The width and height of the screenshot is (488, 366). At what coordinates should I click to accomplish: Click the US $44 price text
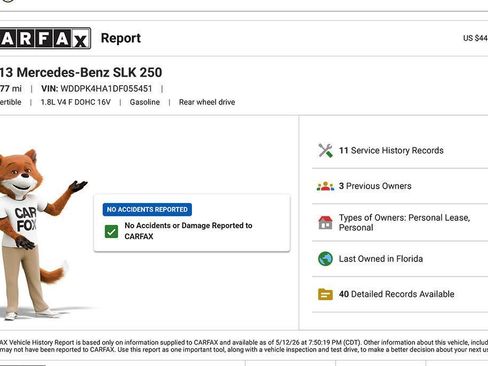coord(475,38)
